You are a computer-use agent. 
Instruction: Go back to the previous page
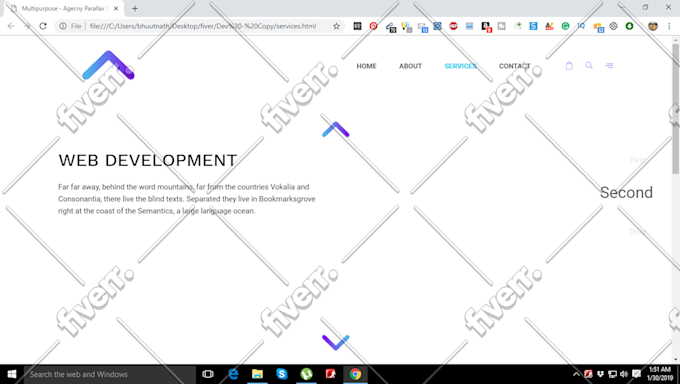tap(11, 26)
